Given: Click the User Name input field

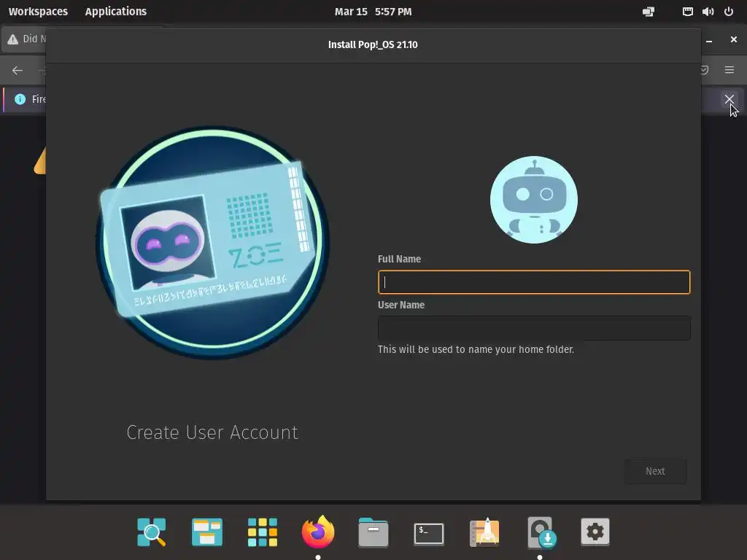Looking at the screenshot, I should [x=533, y=327].
